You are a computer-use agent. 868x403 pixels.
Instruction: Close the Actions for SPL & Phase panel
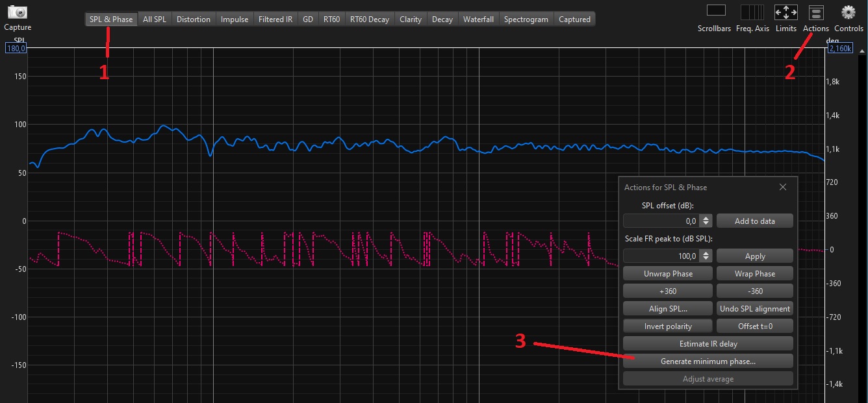[x=783, y=187]
